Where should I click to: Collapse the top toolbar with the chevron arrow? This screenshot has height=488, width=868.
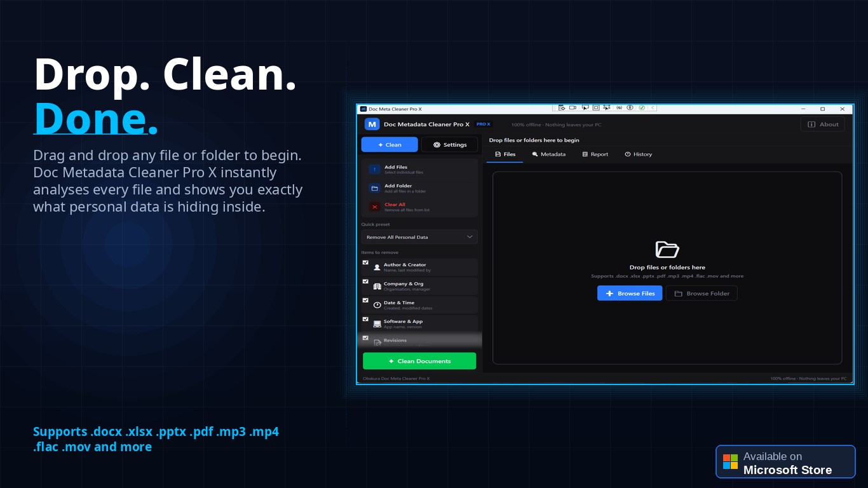click(x=653, y=108)
